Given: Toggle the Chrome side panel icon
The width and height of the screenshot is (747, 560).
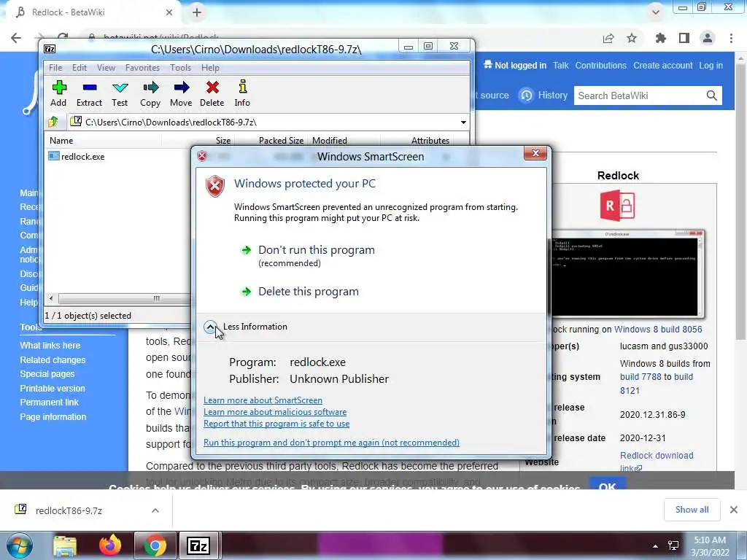Looking at the screenshot, I should 684,38.
